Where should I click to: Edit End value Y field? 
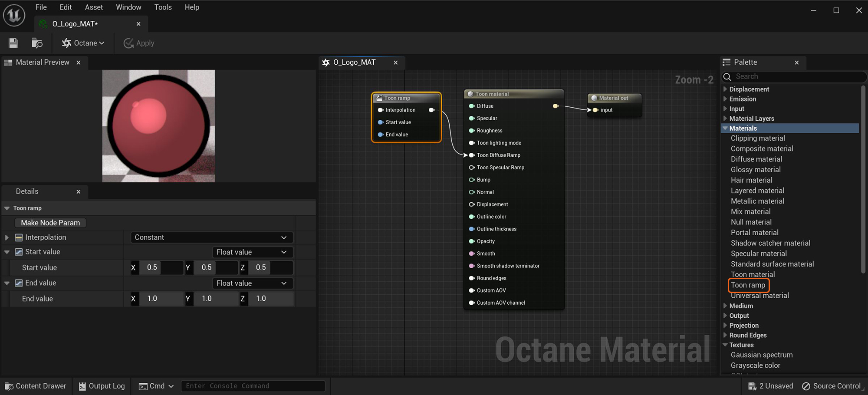(x=216, y=299)
